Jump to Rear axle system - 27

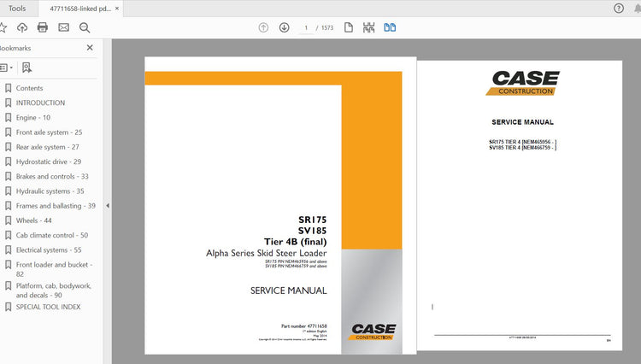(x=47, y=147)
